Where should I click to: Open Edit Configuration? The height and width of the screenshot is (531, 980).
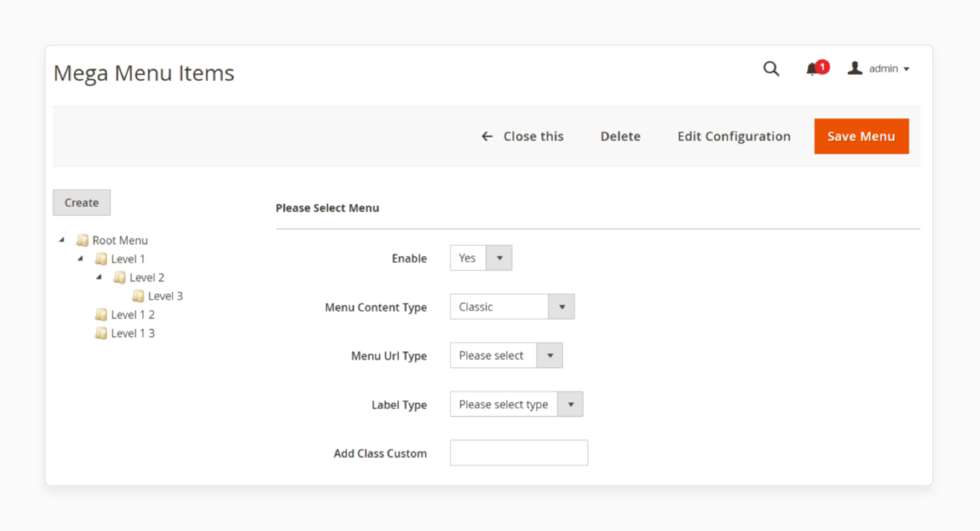click(x=734, y=136)
